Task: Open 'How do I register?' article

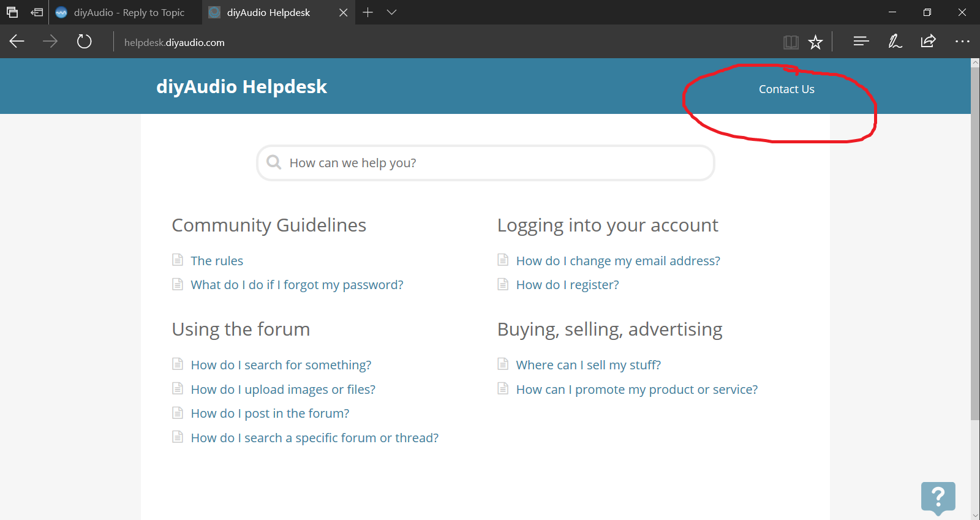Action: coord(567,285)
